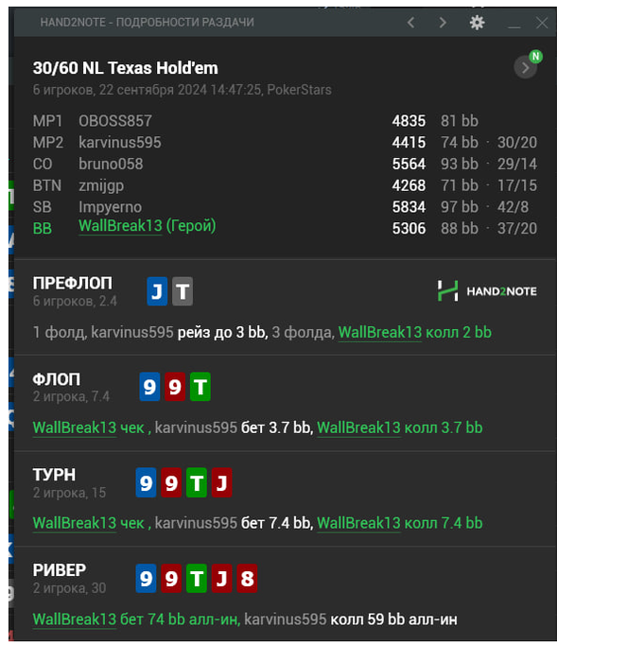Click stats 37/20 for hero
This screenshot has width=644, height=662.
(517, 229)
